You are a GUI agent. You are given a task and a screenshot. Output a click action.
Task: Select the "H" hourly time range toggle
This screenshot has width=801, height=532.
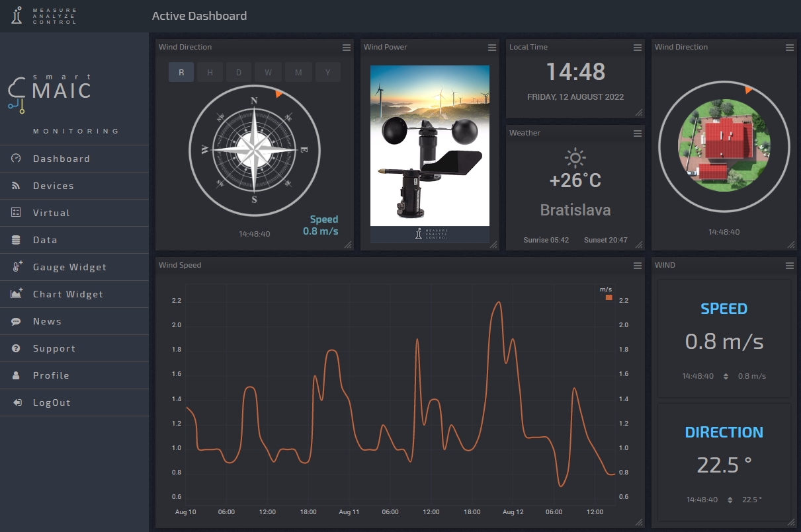click(210, 72)
